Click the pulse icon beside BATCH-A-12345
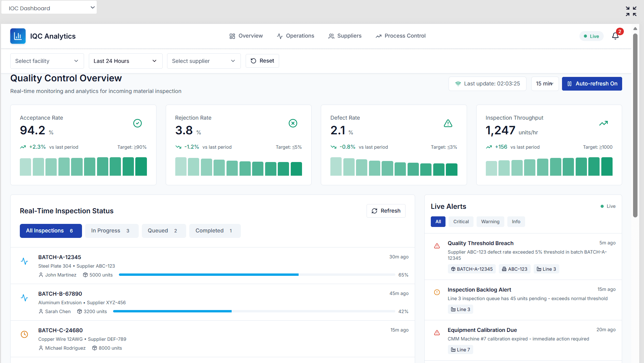 click(x=24, y=261)
